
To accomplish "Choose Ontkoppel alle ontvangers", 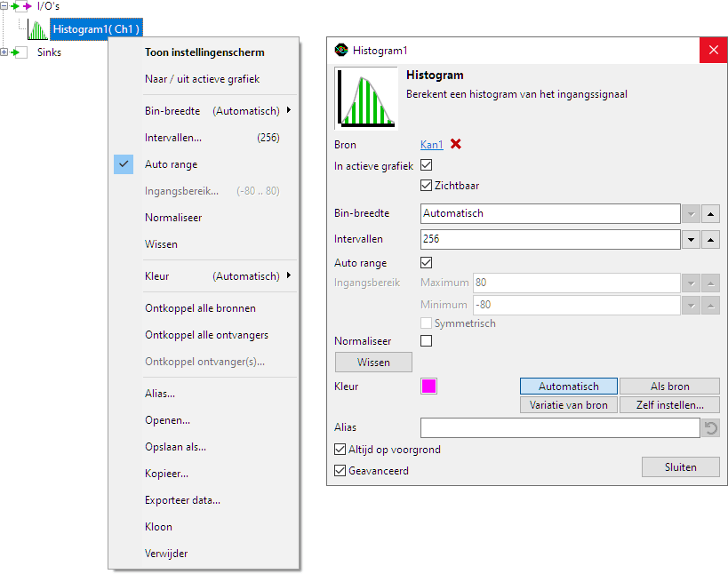I will click(204, 335).
